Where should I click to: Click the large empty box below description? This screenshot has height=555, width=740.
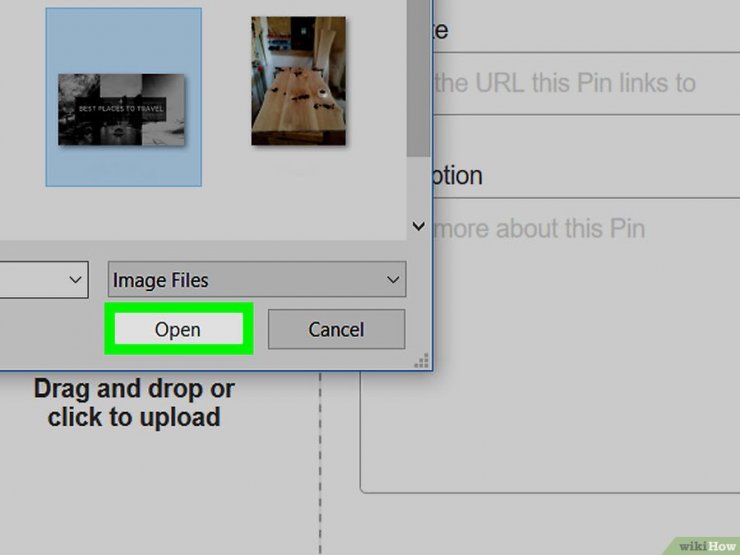[x=550, y=432]
